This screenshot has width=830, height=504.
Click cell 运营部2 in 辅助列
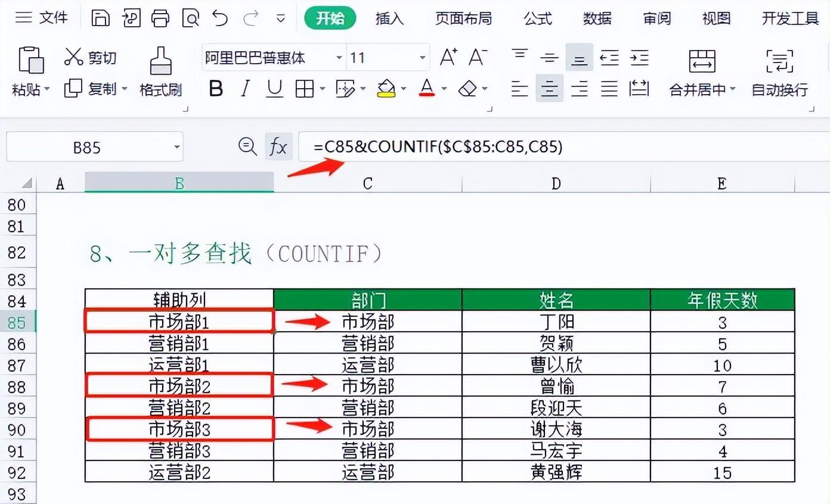[x=179, y=472]
